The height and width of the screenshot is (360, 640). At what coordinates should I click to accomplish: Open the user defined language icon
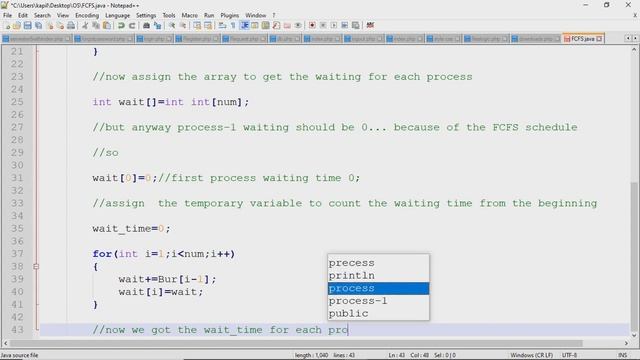pyautogui.click(x=255, y=25)
